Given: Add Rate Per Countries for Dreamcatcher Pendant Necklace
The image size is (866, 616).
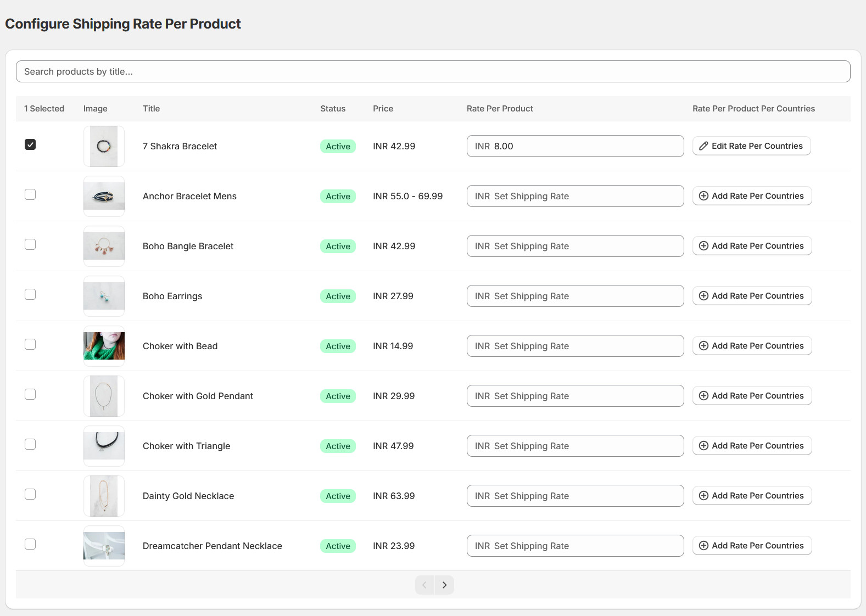Looking at the screenshot, I should pyautogui.click(x=752, y=546).
